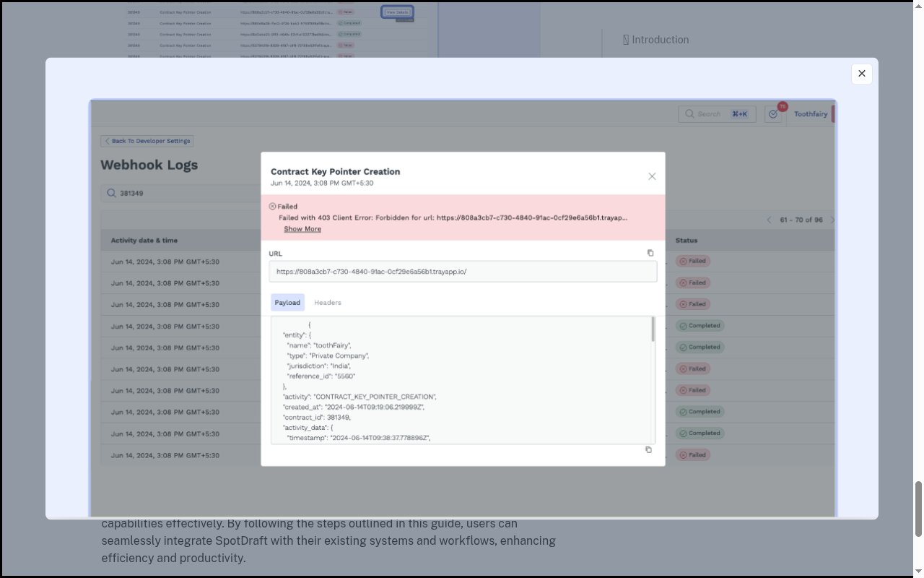Click the Back To Developer Settings button
Screen dimensions: 924x578
pyautogui.click(x=147, y=141)
